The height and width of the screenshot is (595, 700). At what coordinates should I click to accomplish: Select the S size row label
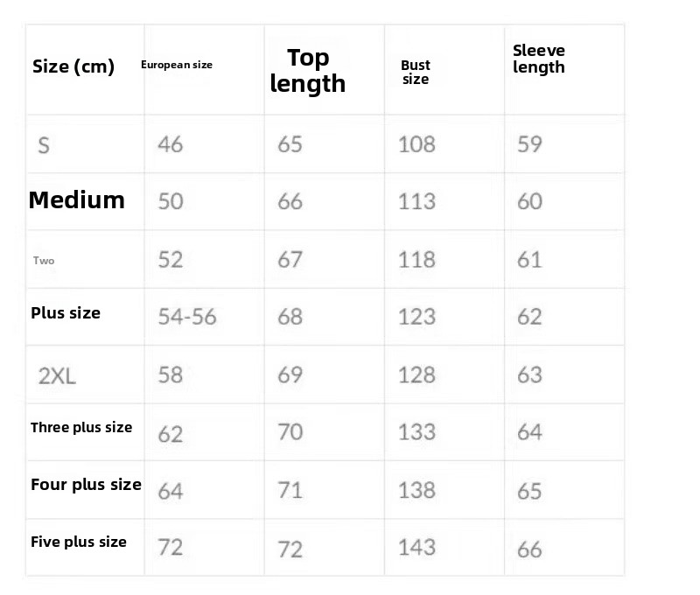44,145
